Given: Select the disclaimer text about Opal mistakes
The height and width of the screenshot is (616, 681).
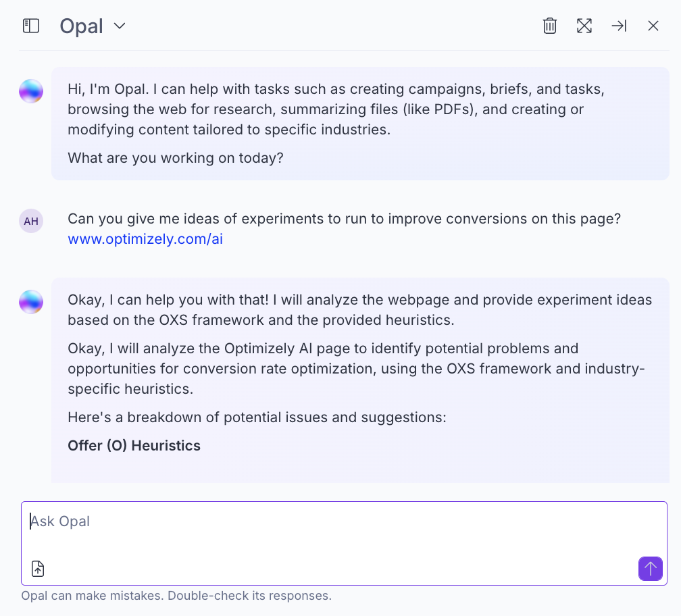Looking at the screenshot, I should [x=176, y=596].
